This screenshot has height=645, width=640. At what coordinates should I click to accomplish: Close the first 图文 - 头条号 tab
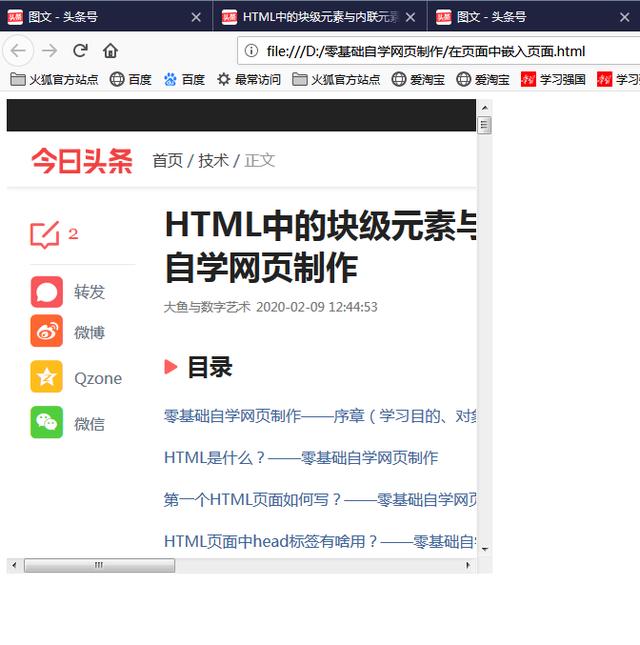click(196, 17)
